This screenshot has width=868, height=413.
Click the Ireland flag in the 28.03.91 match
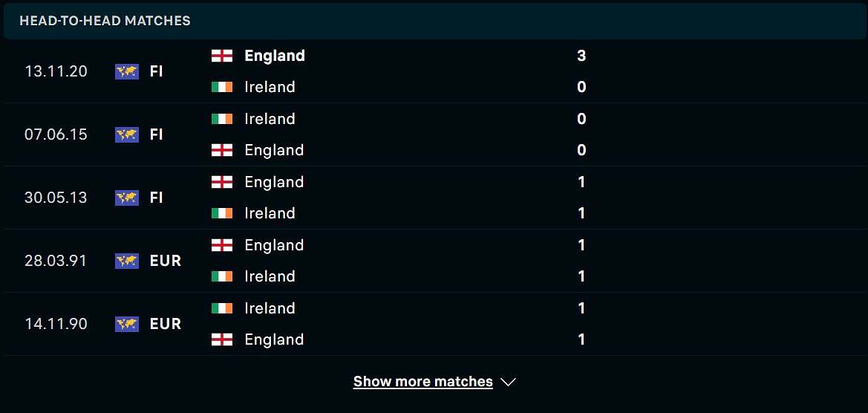pos(222,276)
